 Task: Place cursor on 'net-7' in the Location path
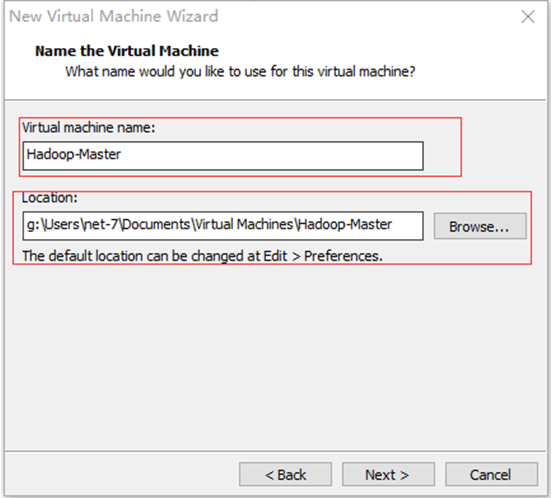101,225
